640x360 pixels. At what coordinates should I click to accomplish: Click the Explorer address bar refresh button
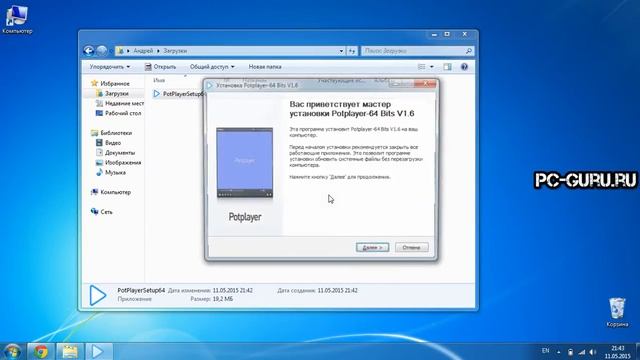click(352, 51)
